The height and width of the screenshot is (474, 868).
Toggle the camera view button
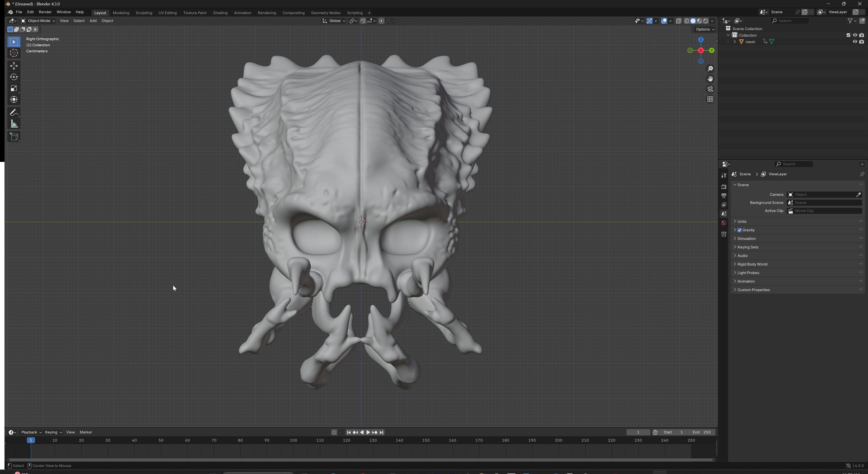[x=710, y=89]
